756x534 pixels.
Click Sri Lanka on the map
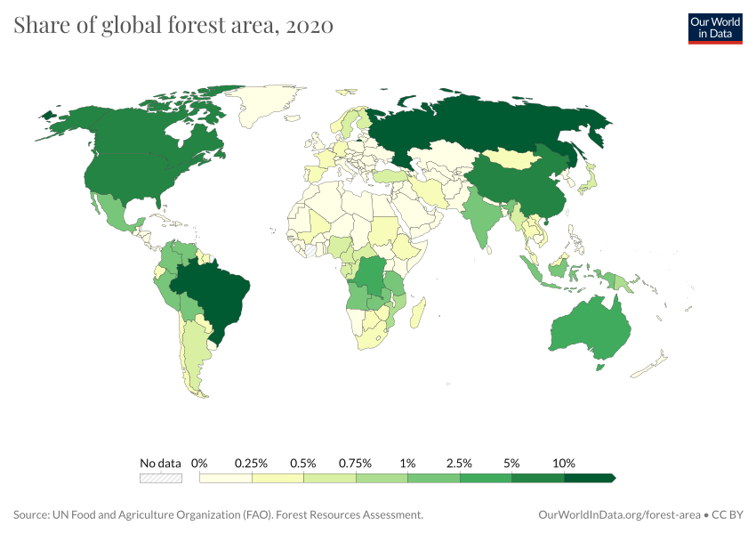pos(488,249)
